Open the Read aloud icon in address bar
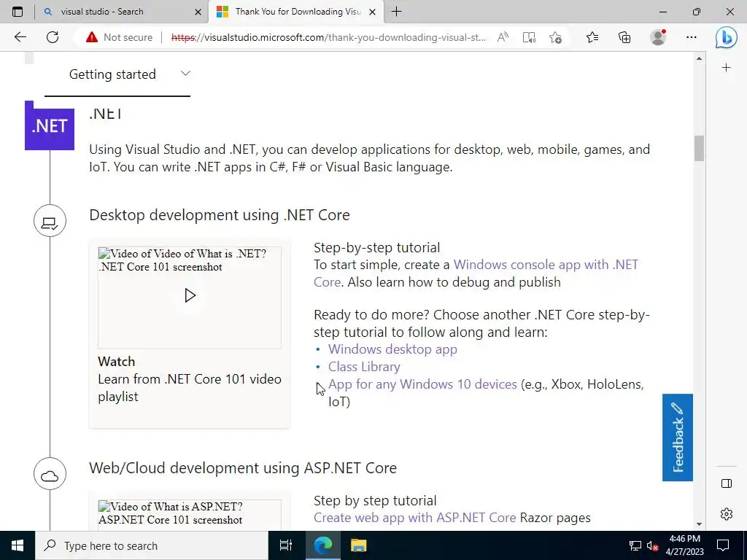Image resolution: width=747 pixels, height=560 pixels. tap(503, 37)
